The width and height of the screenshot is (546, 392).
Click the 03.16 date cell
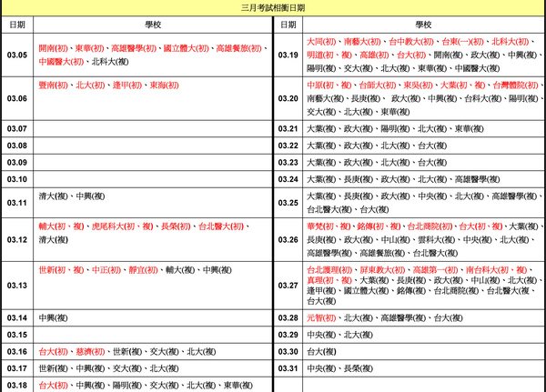coord(17,352)
